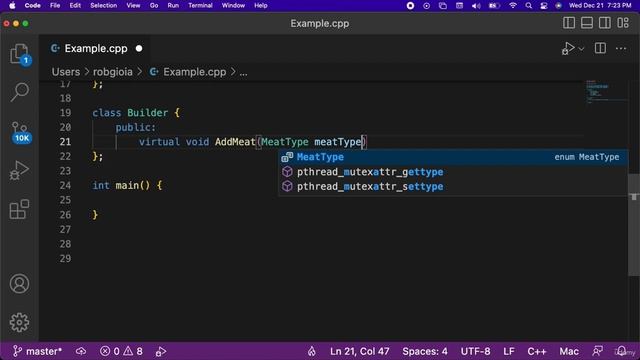The image size is (640, 360).
Task: Open the Help menu
Action: coord(260,5)
